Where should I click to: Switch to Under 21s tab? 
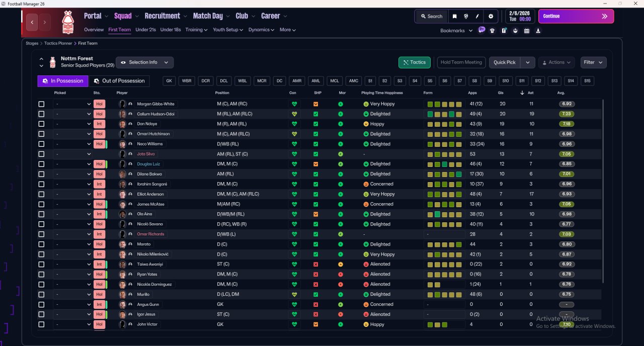(x=145, y=30)
